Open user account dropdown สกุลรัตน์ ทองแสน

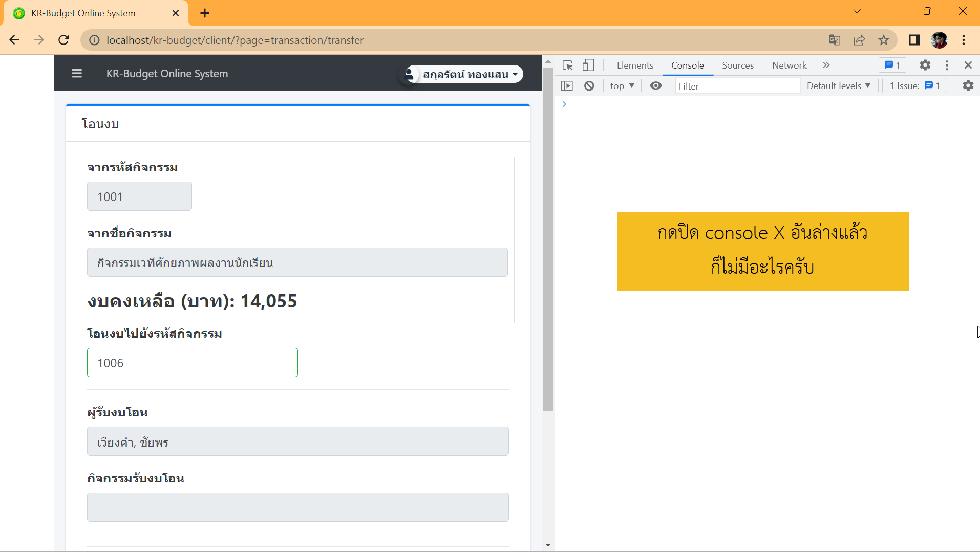(x=464, y=74)
